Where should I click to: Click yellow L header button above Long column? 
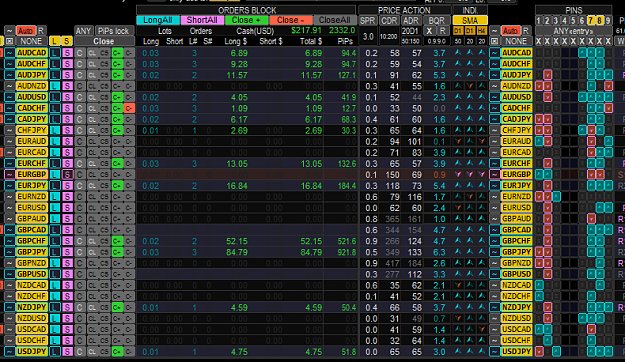coord(55,41)
